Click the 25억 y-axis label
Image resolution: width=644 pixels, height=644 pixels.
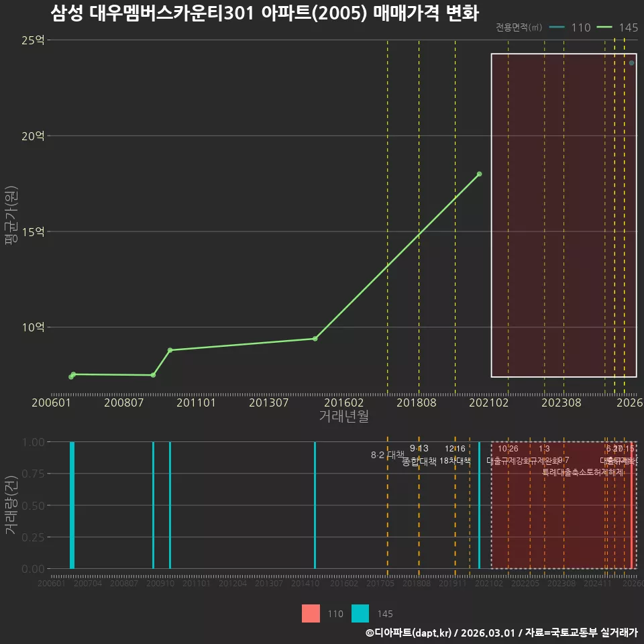pyautogui.click(x=33, y=40)
